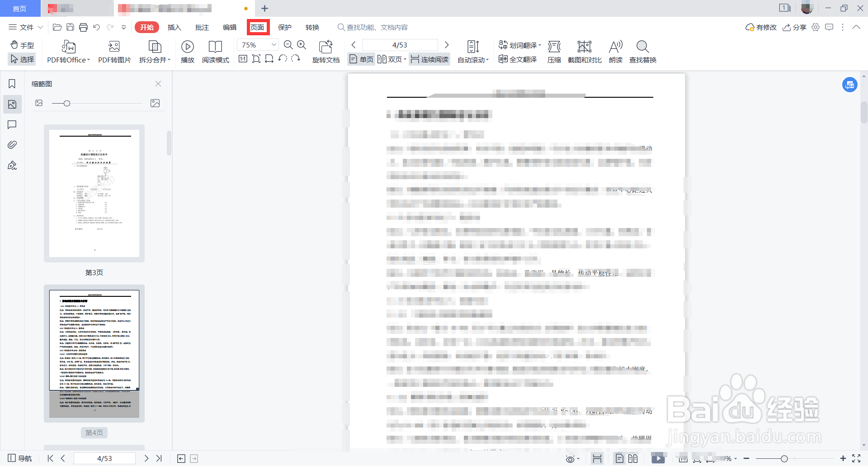Viewport: 868px width, 466px height.
Task: Enable 连续阅读 continuous reading mode
Action: (x=429, y=59)
